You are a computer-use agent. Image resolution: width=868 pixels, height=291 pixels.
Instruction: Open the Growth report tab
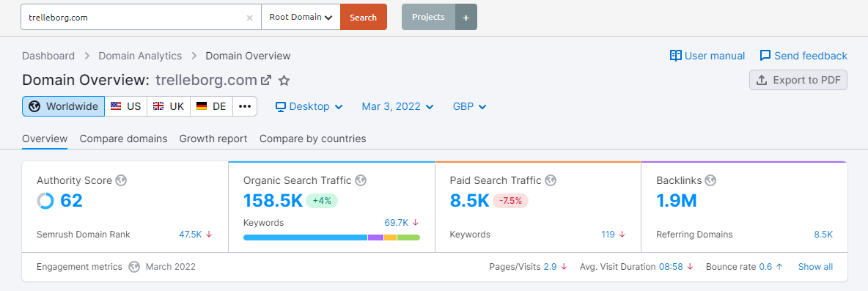coord(213,139)
